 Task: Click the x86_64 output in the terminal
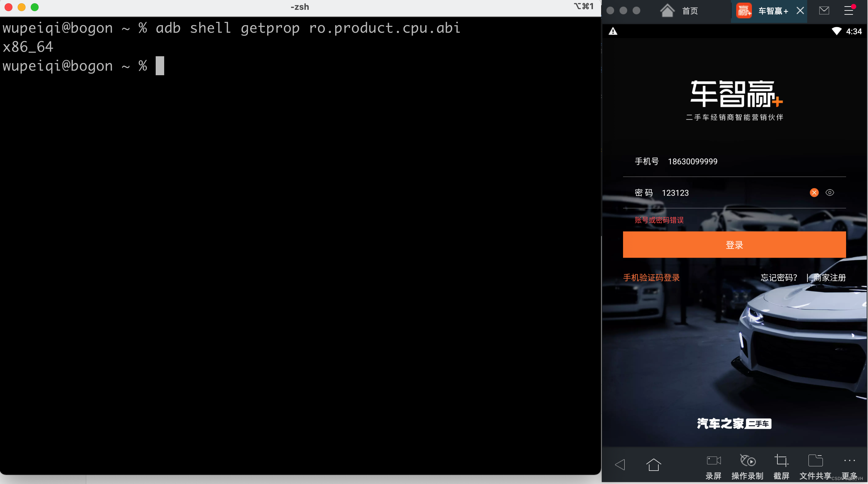(28, 47)
